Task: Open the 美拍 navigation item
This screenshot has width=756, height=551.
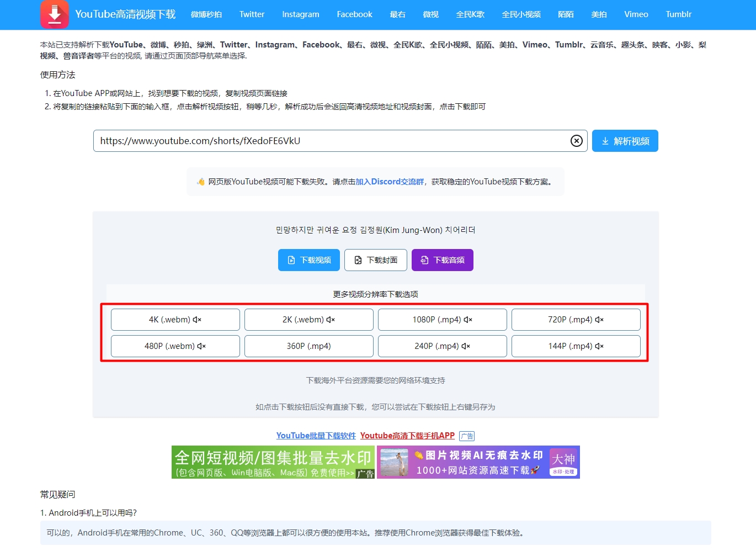Action: [599, 14]
